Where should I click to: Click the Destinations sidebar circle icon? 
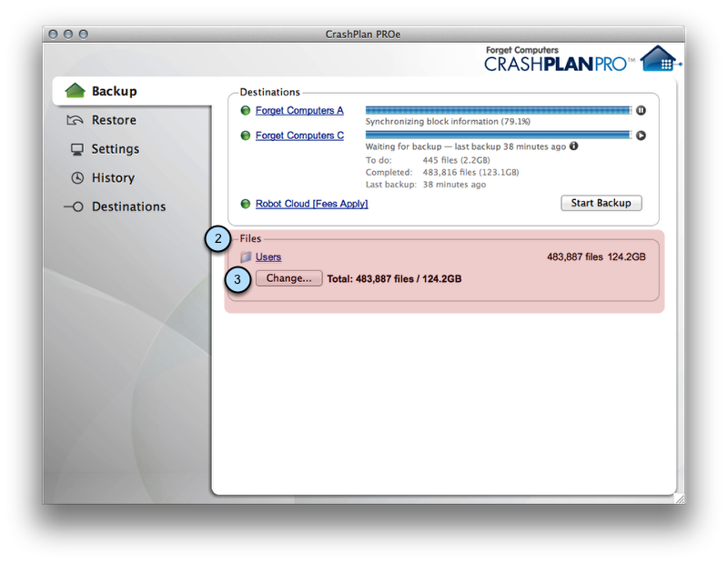point(74,206)
